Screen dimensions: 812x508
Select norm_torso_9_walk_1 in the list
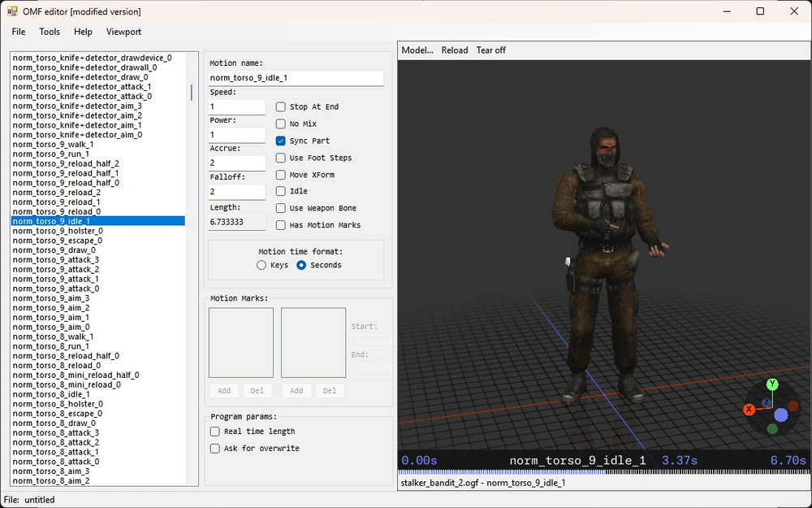pos(98,144)
